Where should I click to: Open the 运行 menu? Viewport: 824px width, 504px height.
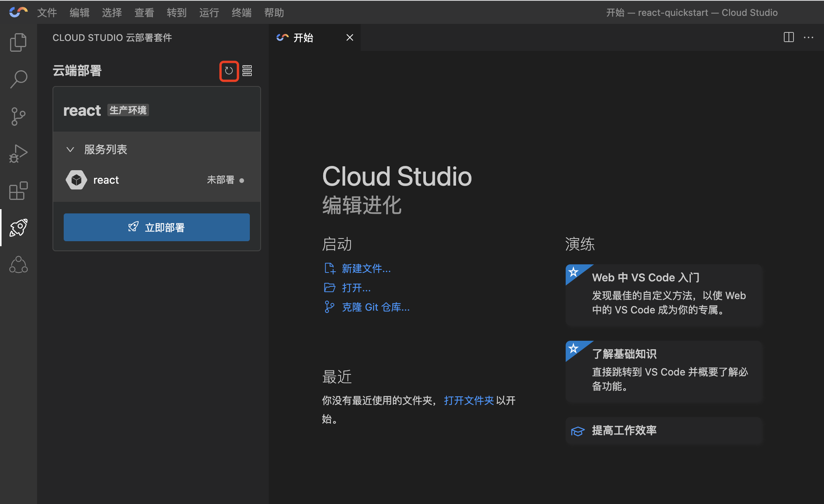click(209, 13)
